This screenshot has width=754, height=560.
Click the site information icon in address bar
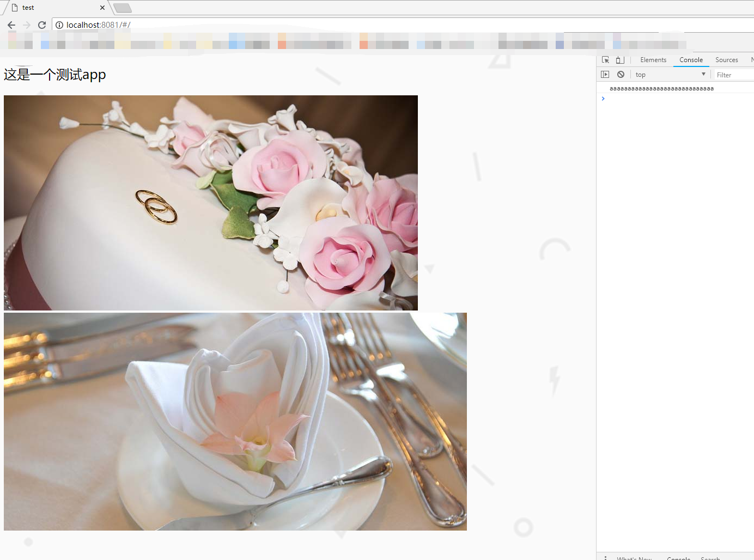pyautogui.click(x=59, y=25)
